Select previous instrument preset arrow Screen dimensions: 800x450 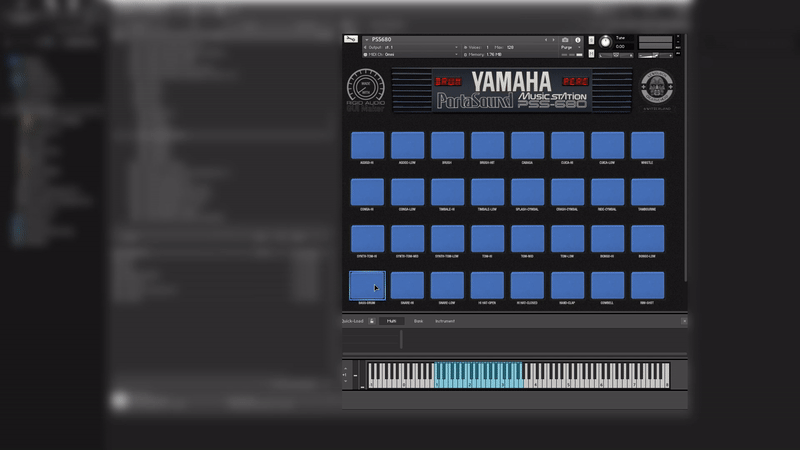click(546, 40)
